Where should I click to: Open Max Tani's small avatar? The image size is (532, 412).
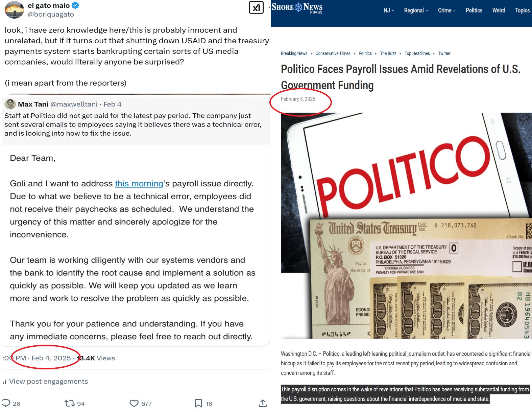coord(10,104)
